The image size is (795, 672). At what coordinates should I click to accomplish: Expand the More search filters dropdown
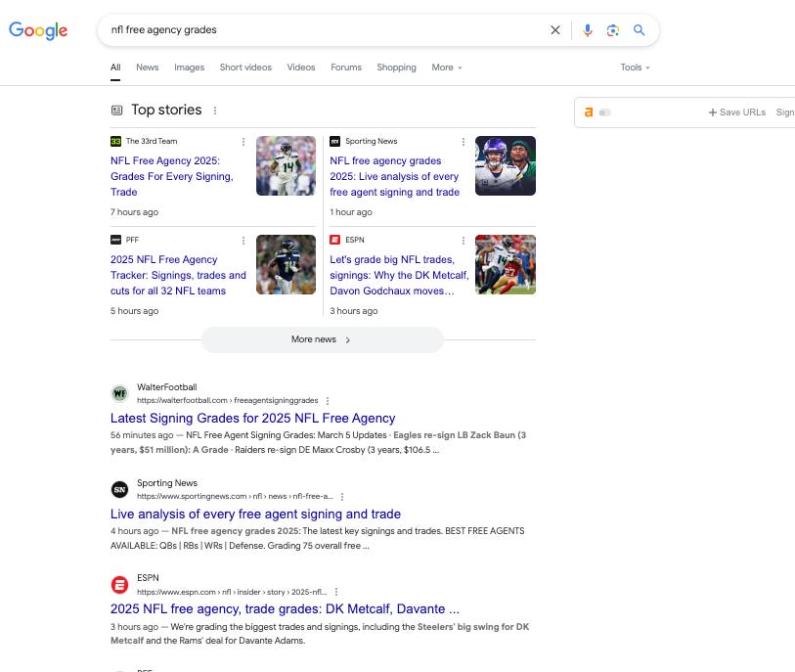tap(447, 67)
